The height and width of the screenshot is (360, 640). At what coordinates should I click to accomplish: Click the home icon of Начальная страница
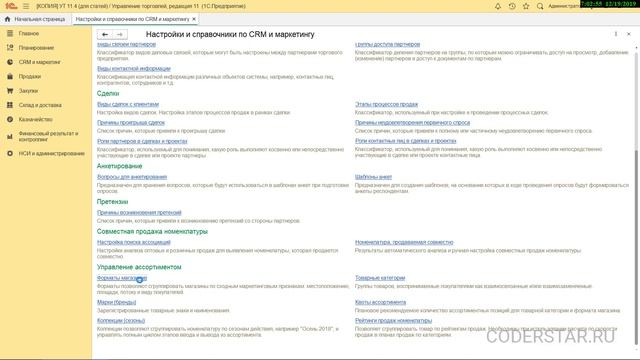click(7, 19)
